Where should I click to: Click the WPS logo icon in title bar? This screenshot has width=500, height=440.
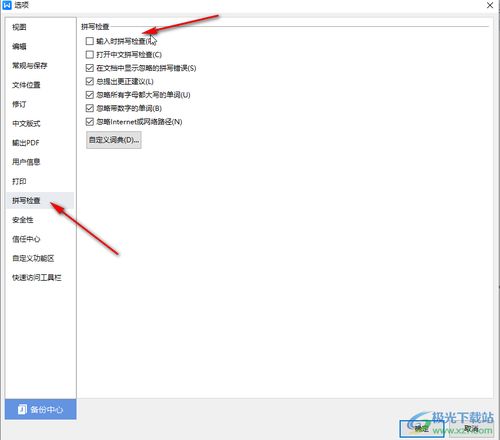point(7,5)
